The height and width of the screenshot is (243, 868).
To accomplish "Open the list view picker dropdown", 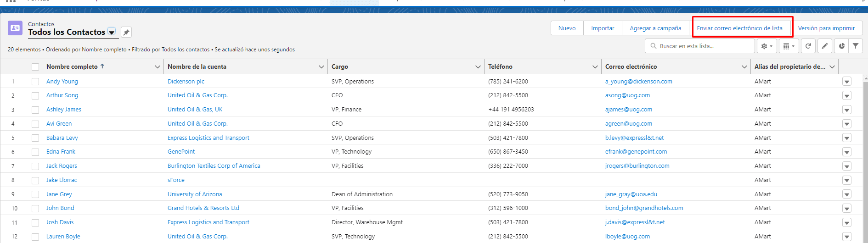I will pos(112,32).
